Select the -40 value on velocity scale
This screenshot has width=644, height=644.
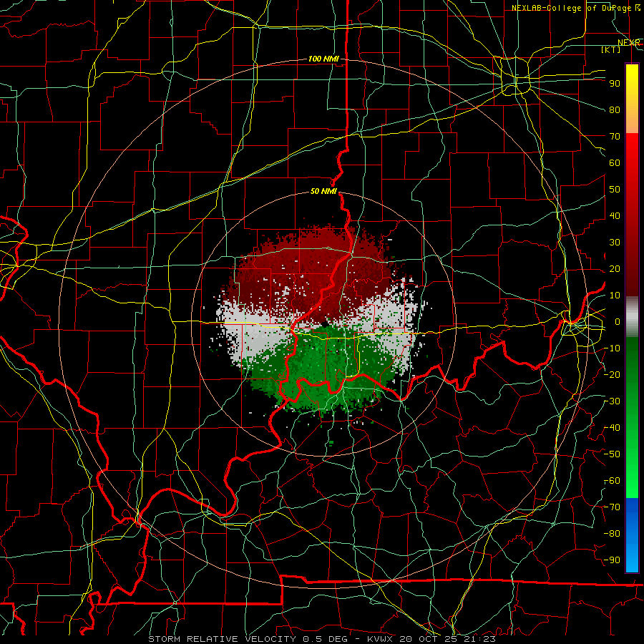tap(612, 428)
